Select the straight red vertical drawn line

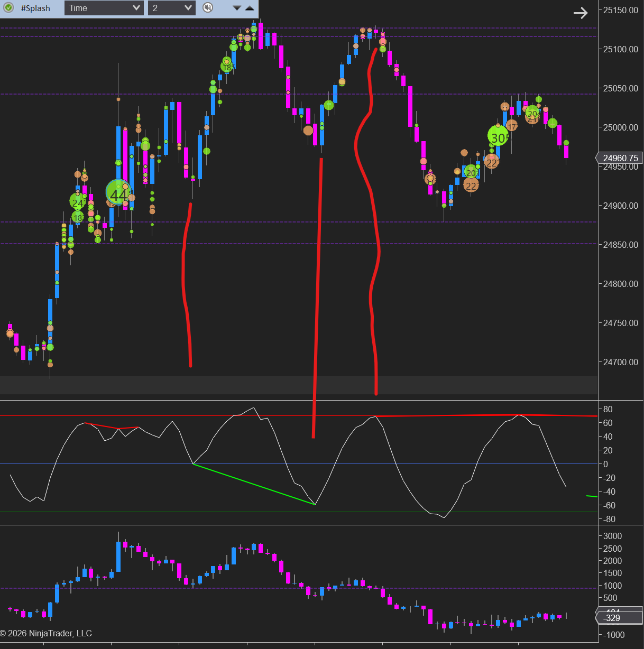[x=317, y=296]
